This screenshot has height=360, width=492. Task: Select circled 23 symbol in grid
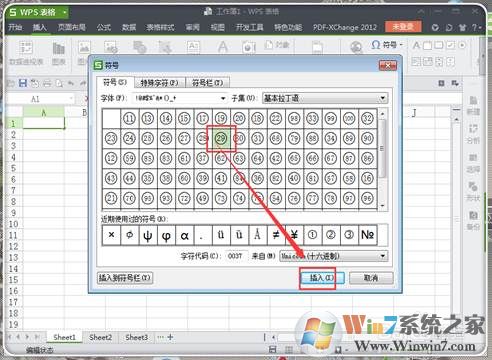point(111,138)
